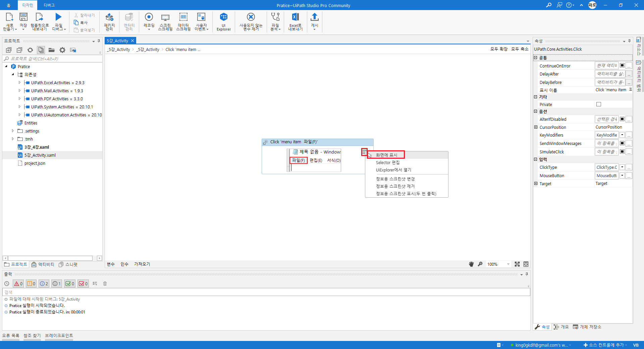
Task: Click Collapse All icon in project panel
Action: 19,50
